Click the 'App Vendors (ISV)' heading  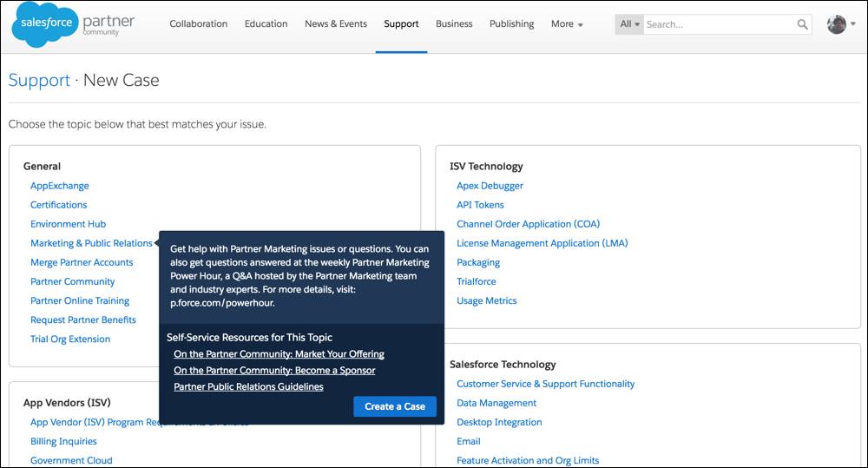pyautogui.click(x=67, y=403)
